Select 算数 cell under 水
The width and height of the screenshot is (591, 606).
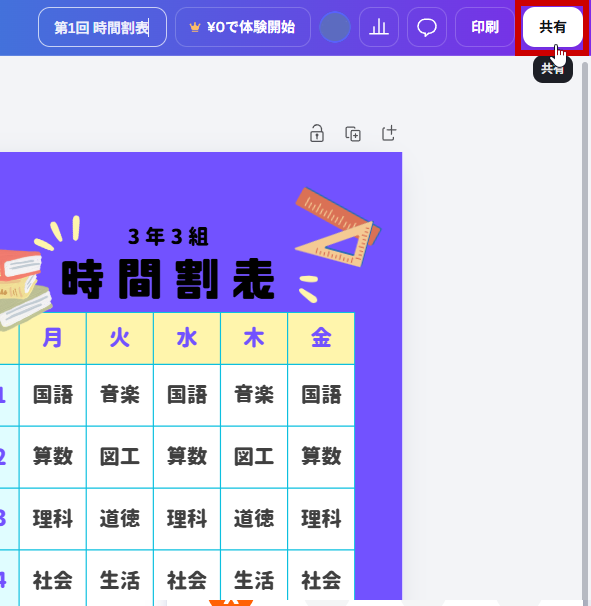(187, 457)
